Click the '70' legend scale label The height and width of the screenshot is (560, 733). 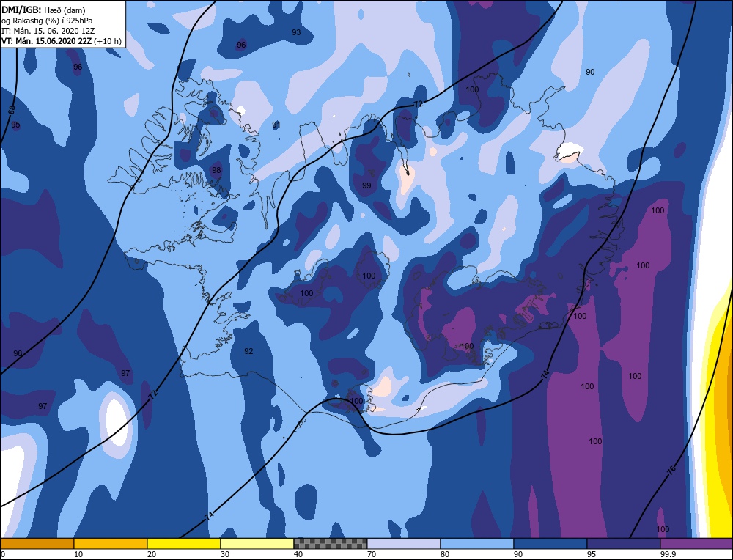pyautogui.click(x=371, y=554)
